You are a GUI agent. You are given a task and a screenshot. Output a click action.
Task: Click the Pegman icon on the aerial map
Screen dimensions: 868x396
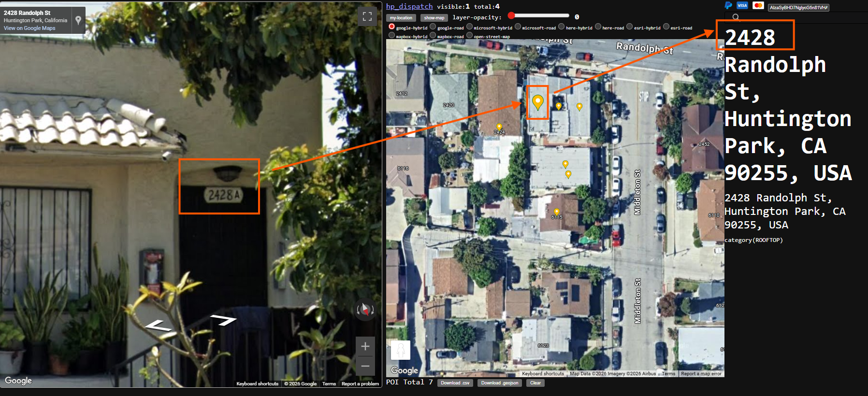pos(400,350)
